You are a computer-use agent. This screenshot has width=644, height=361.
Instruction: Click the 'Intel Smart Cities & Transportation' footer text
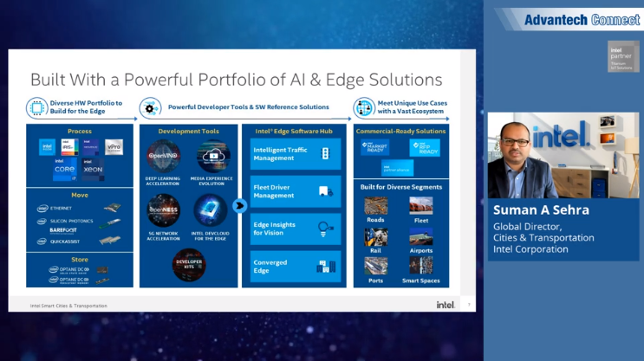coord(68,306)
